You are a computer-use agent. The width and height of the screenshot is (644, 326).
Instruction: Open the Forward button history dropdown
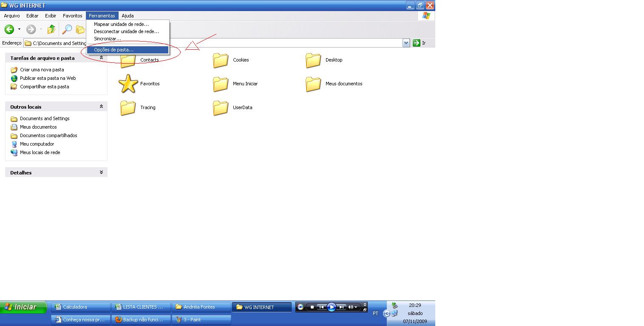(x=41, y=29)
